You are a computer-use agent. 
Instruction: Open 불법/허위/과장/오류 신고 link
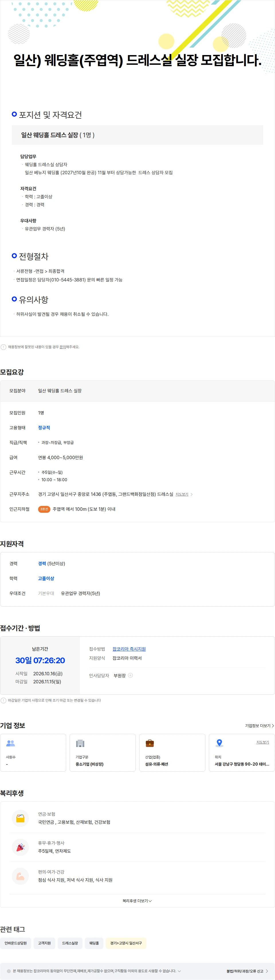(x=247, y=971)
